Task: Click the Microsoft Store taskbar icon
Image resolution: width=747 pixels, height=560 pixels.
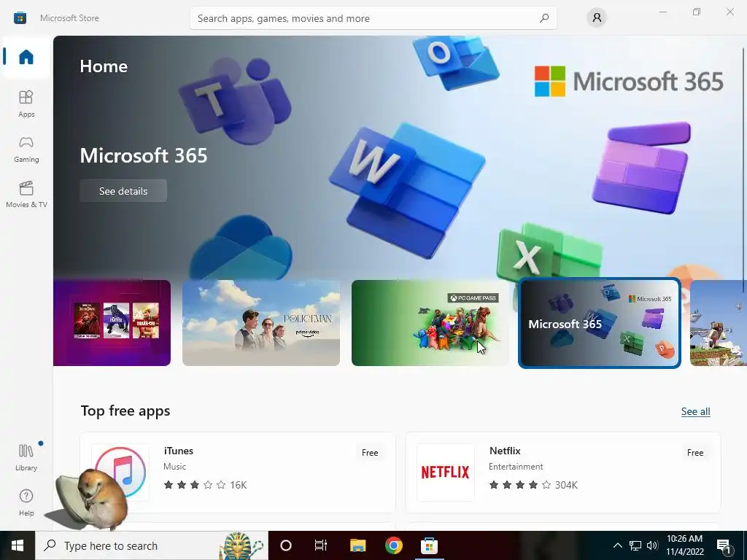Action: pos(429,545)
